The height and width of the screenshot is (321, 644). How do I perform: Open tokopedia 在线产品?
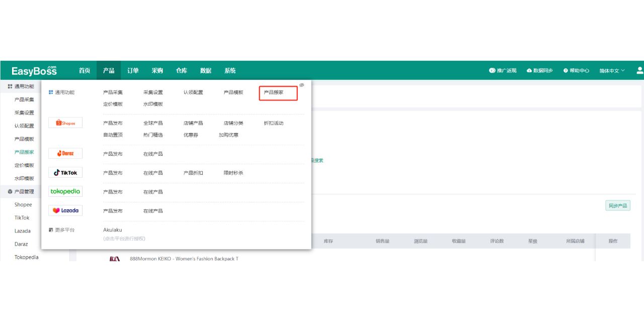point(153,192)
